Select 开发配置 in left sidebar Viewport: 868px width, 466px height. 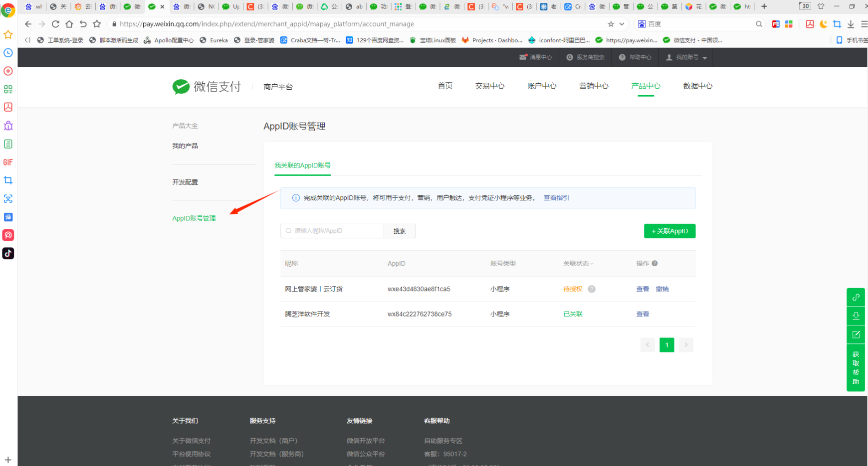tap(185, 182)
